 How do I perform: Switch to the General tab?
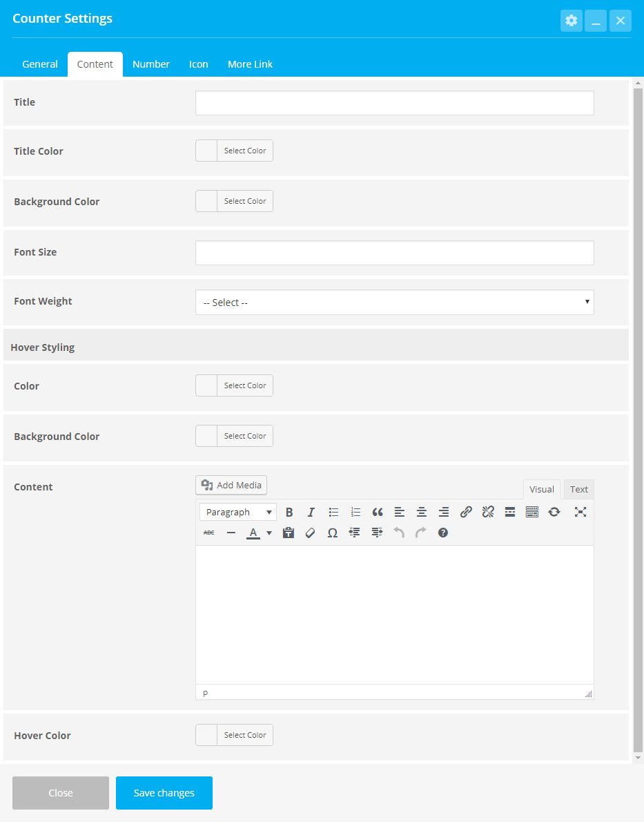[40, 64]
